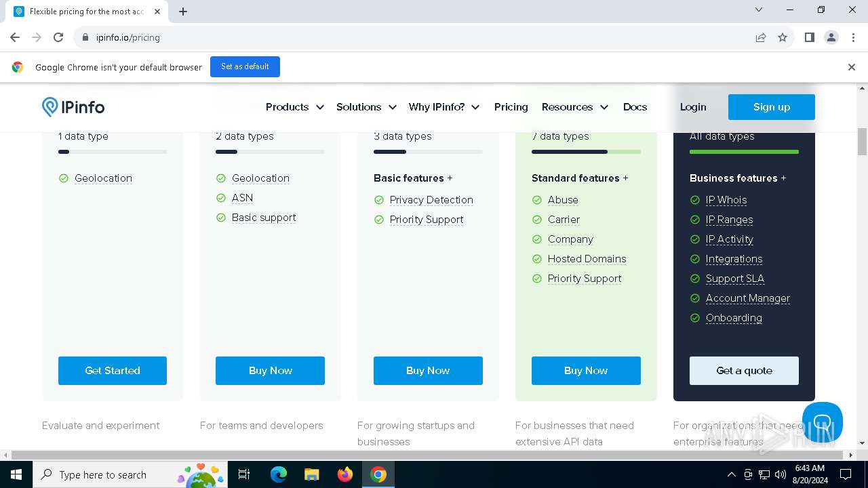Expand the Resources dropdown menu
The height and width of the screenshot is (488, 868).
tap(575, 107)
